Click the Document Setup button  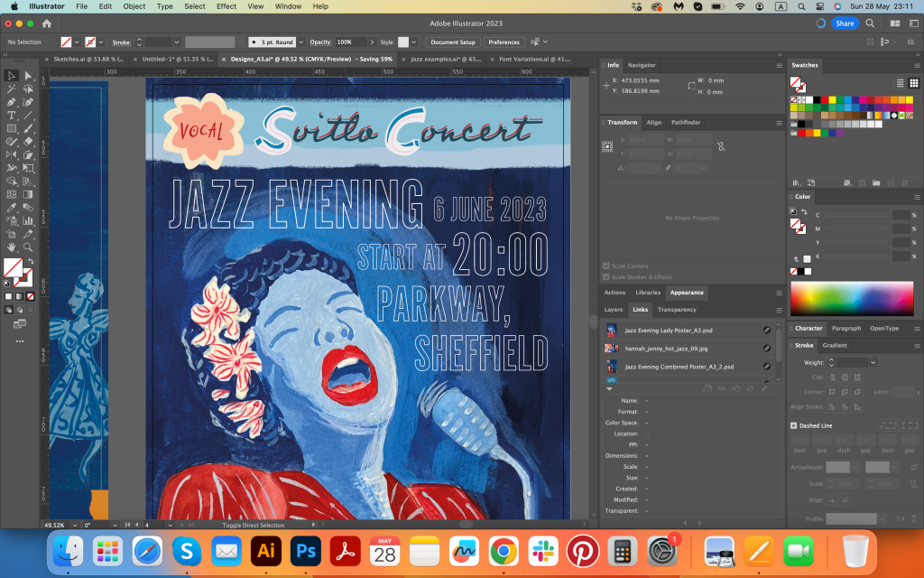coord(452,42)
